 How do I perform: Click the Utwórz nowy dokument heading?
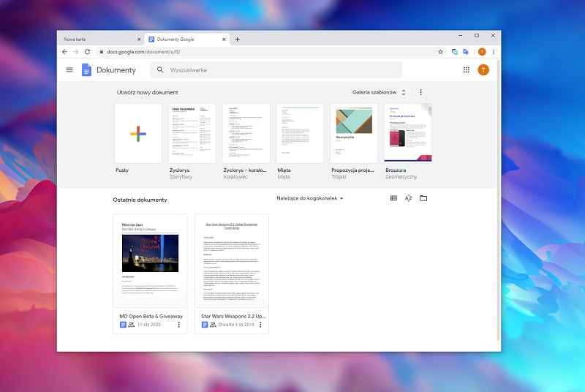tap(148, 92)
